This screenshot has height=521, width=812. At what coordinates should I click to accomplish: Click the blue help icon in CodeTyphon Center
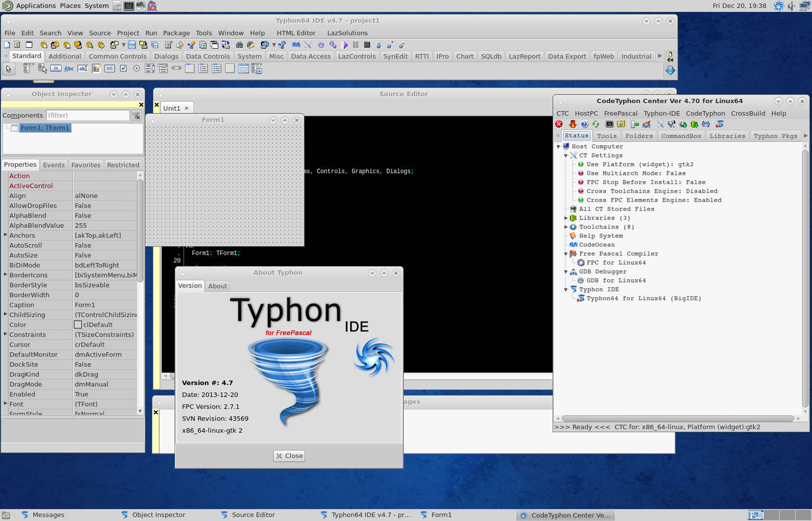584,124
